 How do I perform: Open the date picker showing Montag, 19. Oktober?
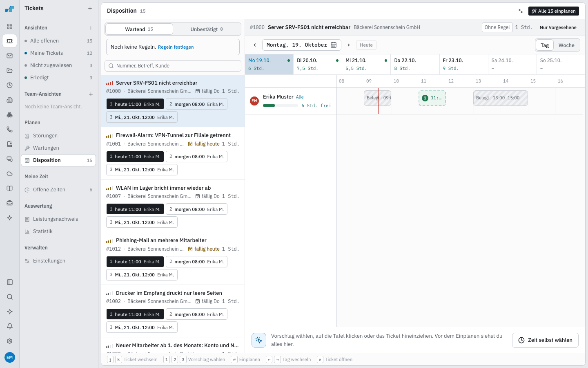tap(301, 45)
